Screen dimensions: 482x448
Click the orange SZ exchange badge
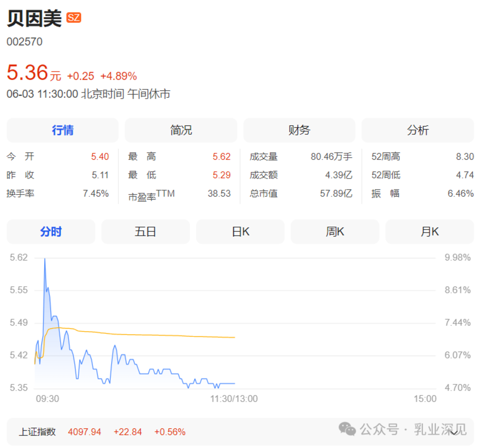[x=74, y=17]
